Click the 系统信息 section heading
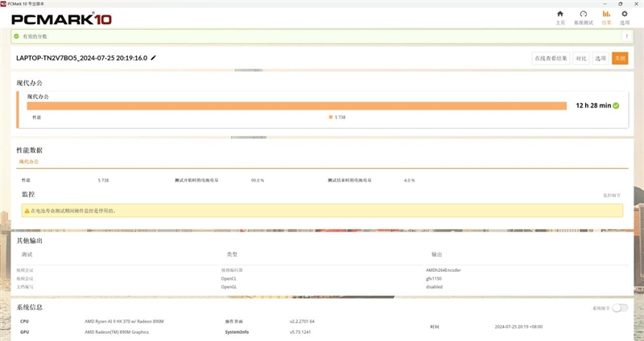Viewport: 644px width, 341px height. coord(29,307)
